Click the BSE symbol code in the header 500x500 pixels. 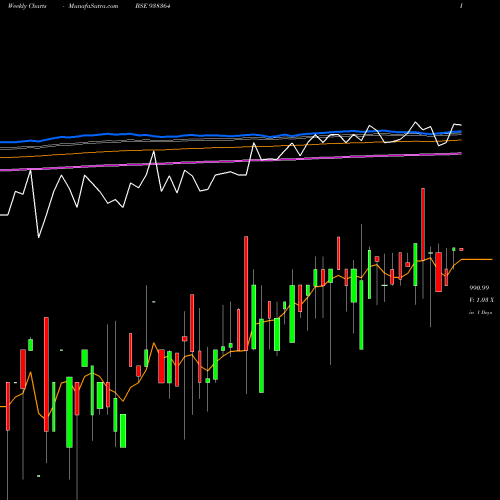click(x=153, y=6)
